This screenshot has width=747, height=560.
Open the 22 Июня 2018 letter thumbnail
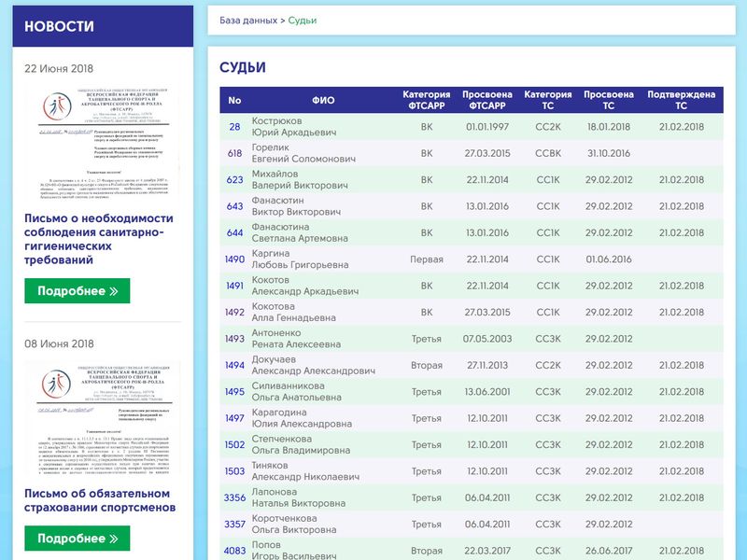[x=102, y=140]
